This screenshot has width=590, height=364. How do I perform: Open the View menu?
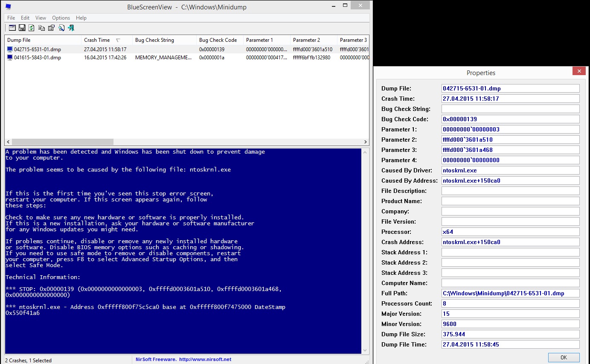[x=41, y=18]
